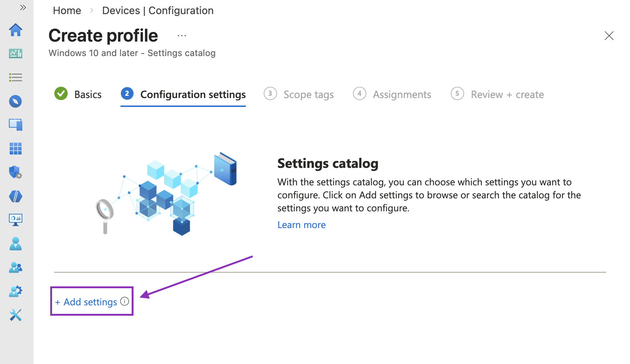This screenshot has height=364, width=630.
Task: Switch to Review + create step
Action: (x=497, y=94)
